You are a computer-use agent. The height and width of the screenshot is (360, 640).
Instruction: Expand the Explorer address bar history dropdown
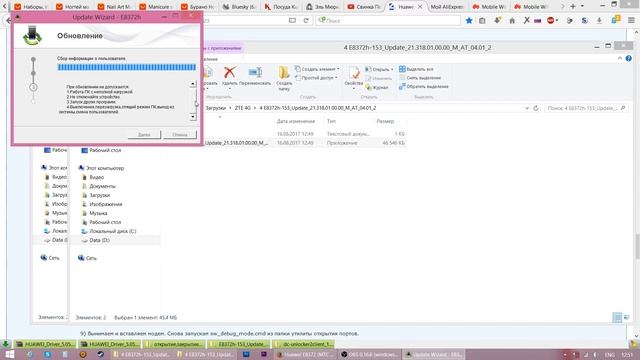(527, 108)
